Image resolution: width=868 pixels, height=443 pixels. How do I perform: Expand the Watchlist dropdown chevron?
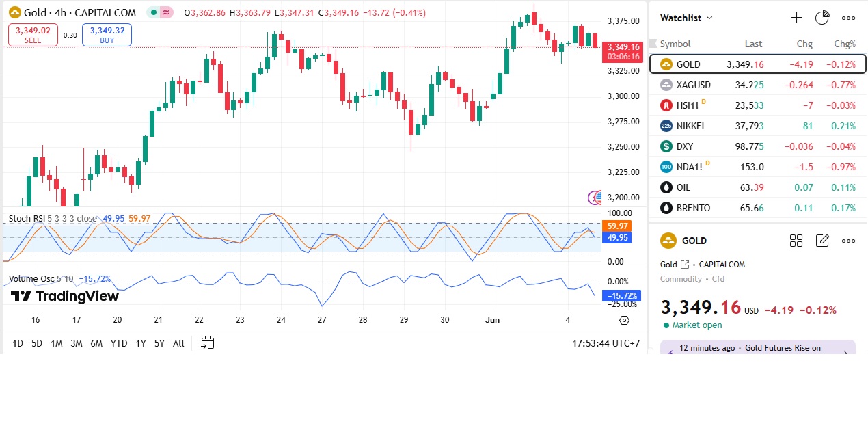click(709, 18)
